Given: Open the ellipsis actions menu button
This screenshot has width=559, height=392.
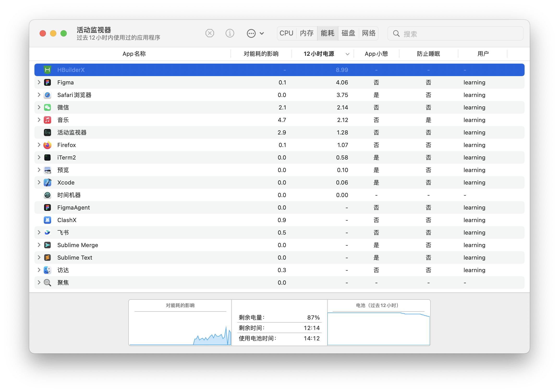Looking at the screenshot, I should pyautogui.click(x=251, y=33).
